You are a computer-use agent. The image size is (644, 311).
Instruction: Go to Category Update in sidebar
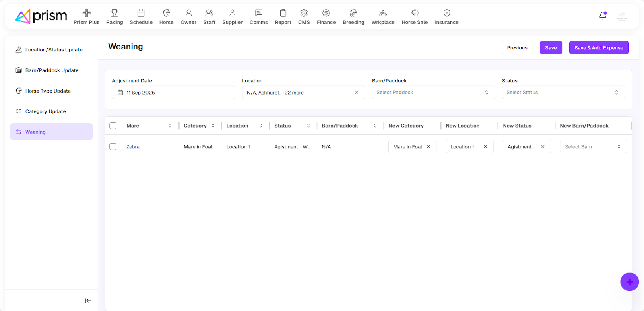click(x=45, y=111)
